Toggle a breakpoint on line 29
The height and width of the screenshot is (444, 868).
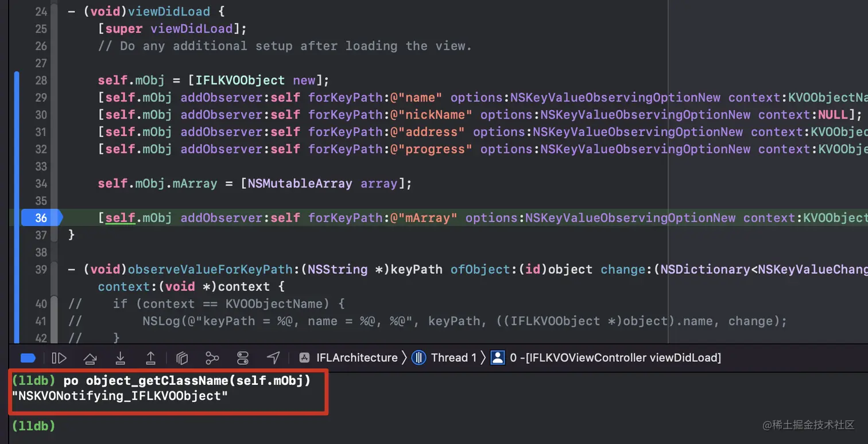(41, 98)
